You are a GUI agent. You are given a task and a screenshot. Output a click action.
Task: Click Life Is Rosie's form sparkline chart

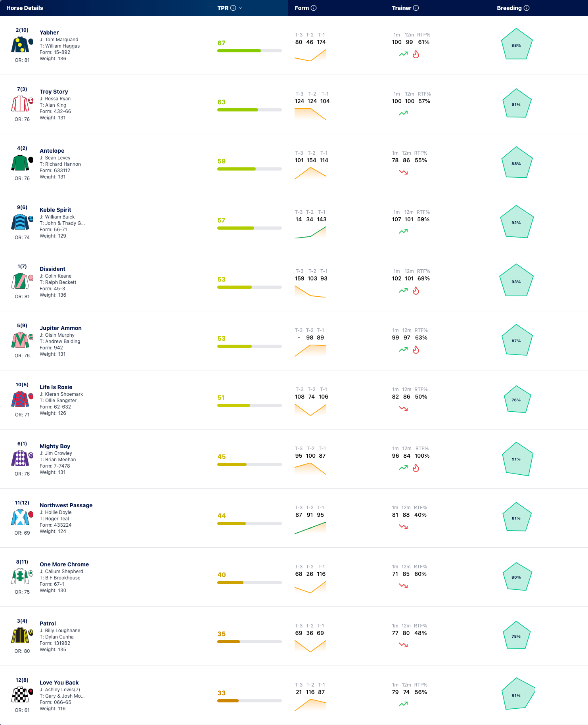pyautogui.click(x=310, y=409)
